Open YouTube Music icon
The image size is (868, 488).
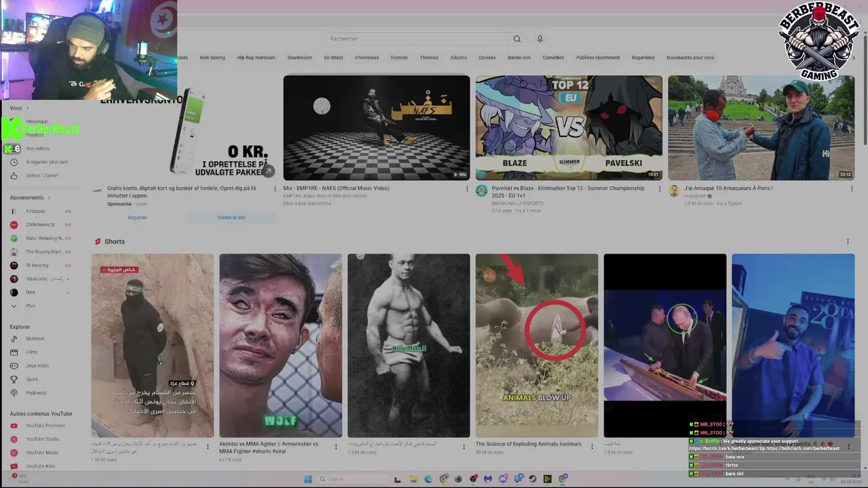tap(14, 453)
